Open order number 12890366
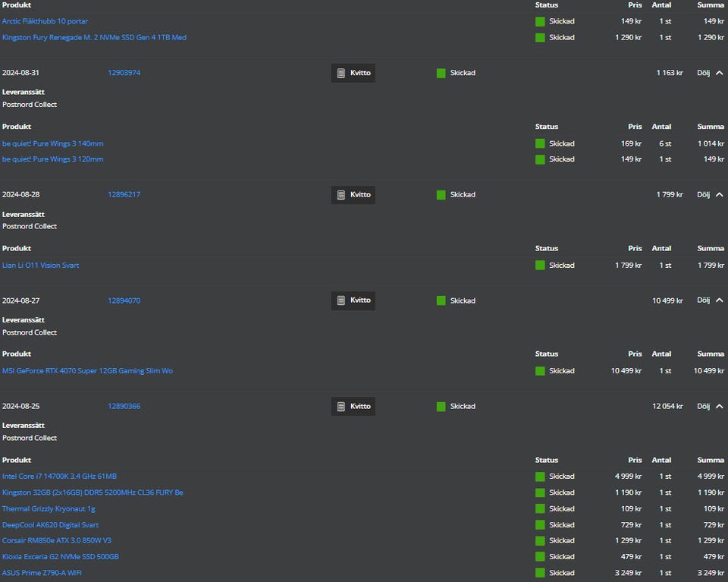This screenshot has height=582, width=728. pyautogui.click(x=124, y=407)
